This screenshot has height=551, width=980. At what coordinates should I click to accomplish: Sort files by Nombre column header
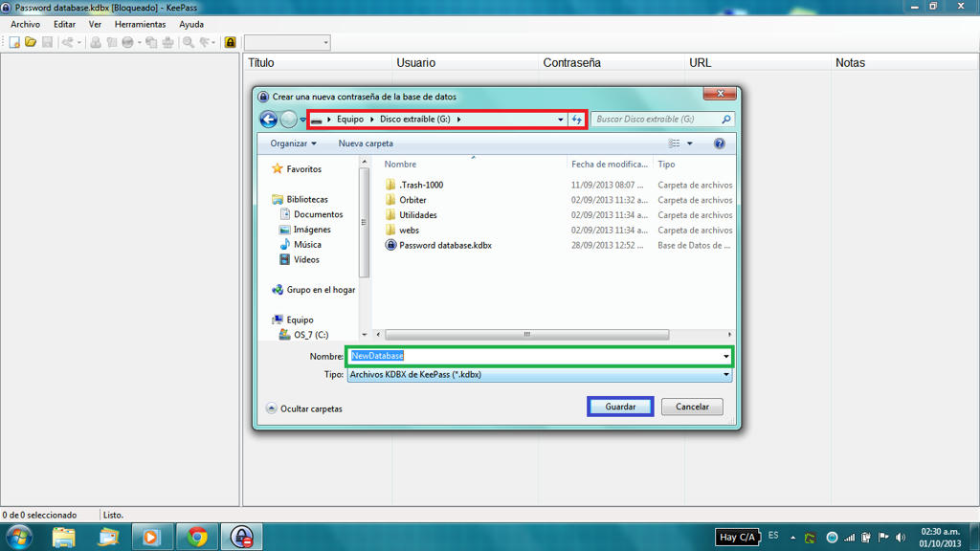point(400,165)
